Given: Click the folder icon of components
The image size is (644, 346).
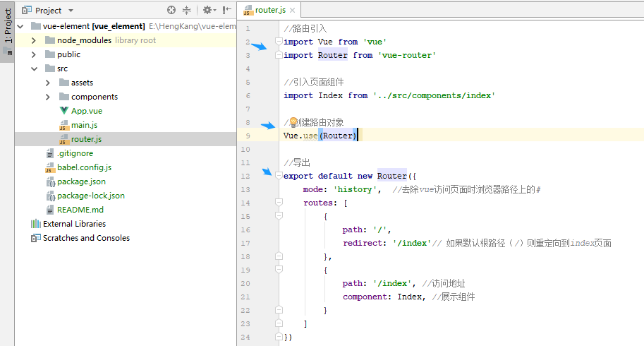Looking at the screenshot, I should coord(64,97).
